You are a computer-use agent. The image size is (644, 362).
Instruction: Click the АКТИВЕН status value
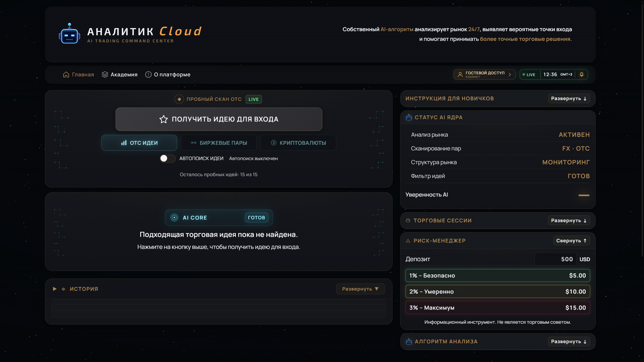tap(574, 135)
